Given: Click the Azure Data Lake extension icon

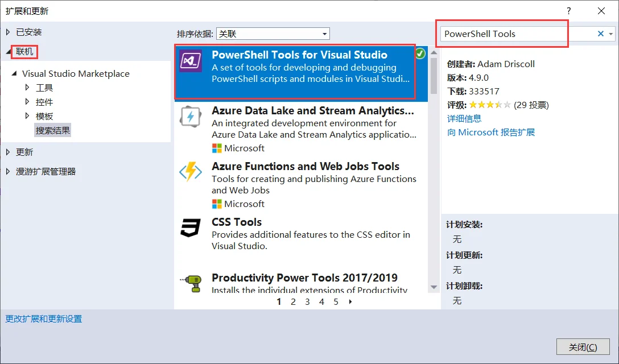Looking at the screenshot, I should coord(191,117).
